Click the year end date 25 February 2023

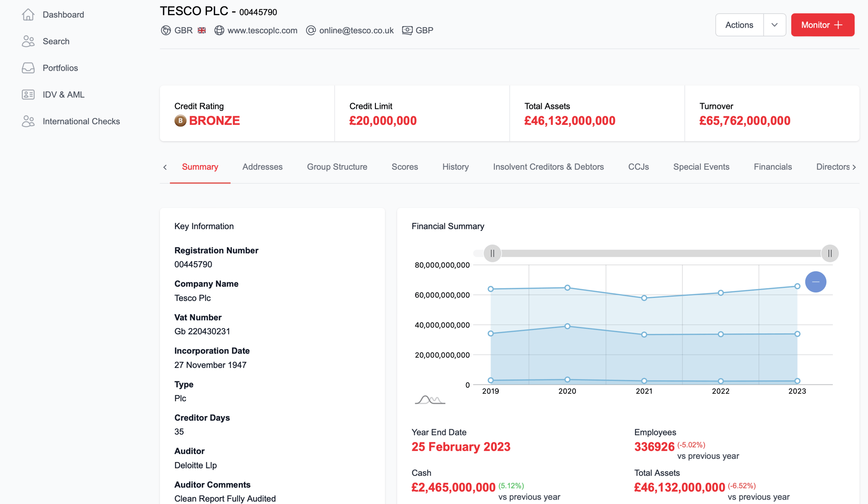click(461, 447)
